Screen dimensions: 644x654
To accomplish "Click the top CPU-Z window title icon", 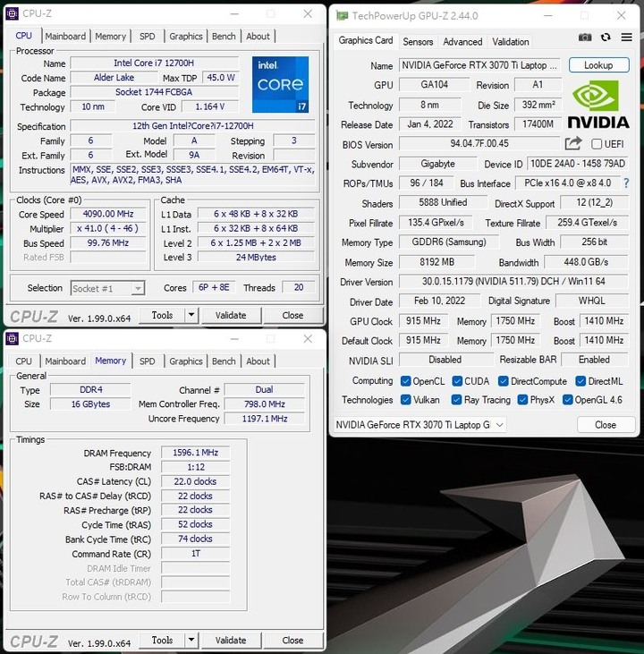I will click(x=13, y=13).
